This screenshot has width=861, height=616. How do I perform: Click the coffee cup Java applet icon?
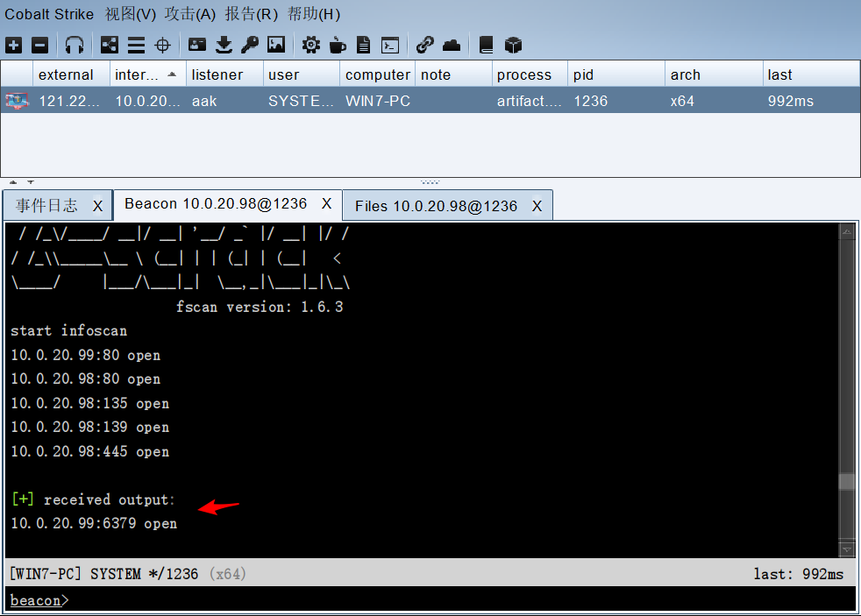[338, 45]
